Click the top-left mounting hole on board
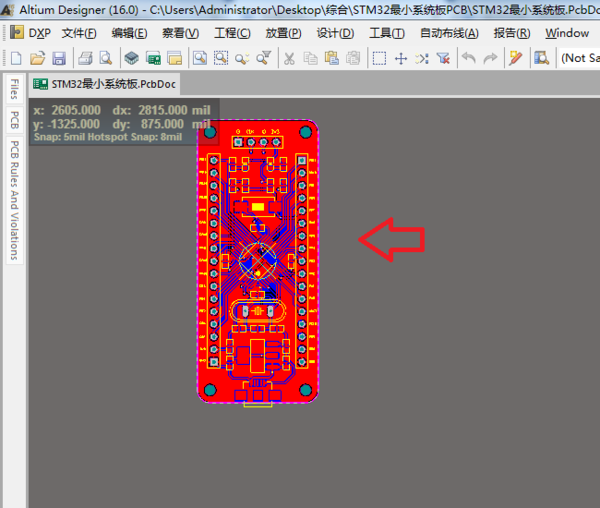600x508 pixels. 210,132
